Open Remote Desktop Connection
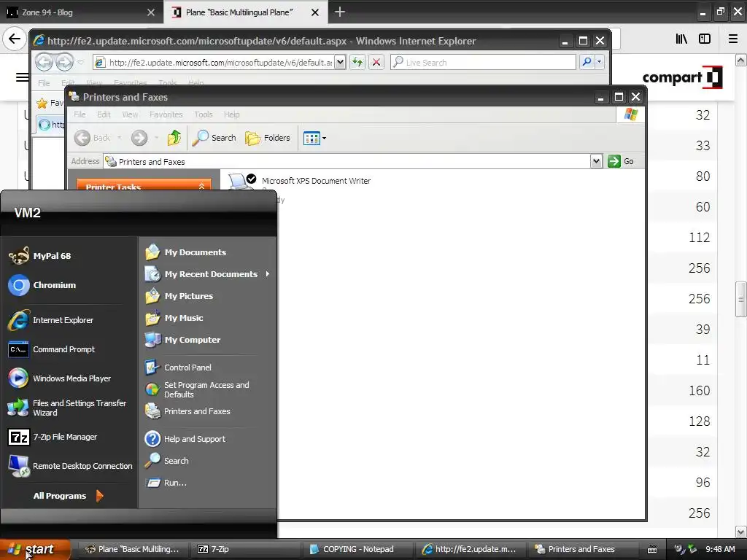Image resolution: width=747 pixels, height=560 pixels. [71, 466]
